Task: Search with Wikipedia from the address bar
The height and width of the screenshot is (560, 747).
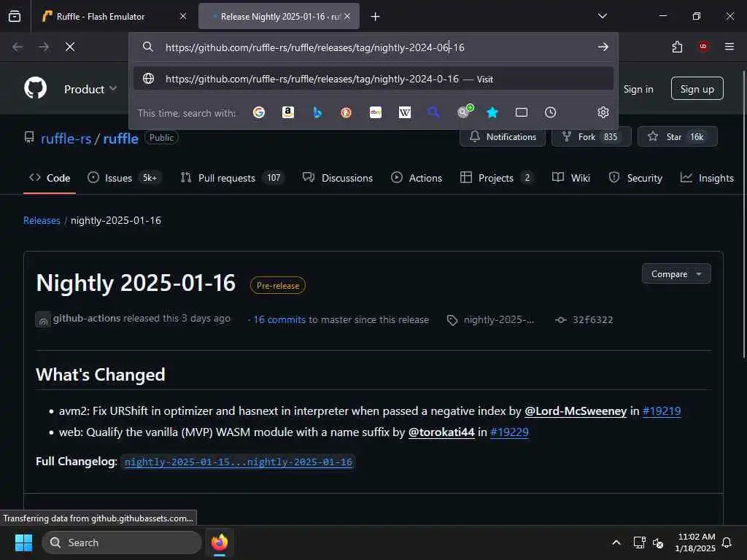Action: [404, 112]
